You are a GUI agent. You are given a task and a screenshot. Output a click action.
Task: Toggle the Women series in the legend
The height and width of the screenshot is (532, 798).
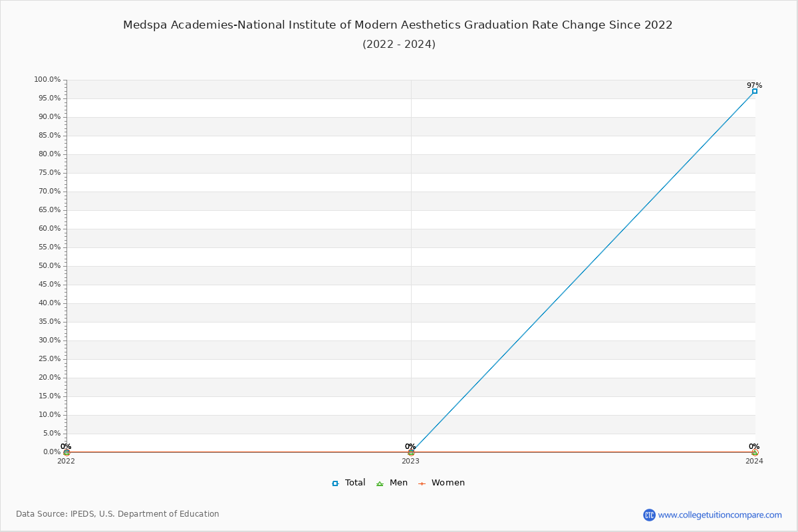(x=441, y=483)
